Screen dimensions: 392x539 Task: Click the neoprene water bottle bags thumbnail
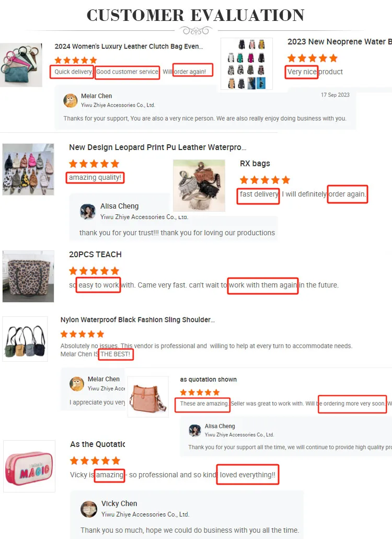247,64
